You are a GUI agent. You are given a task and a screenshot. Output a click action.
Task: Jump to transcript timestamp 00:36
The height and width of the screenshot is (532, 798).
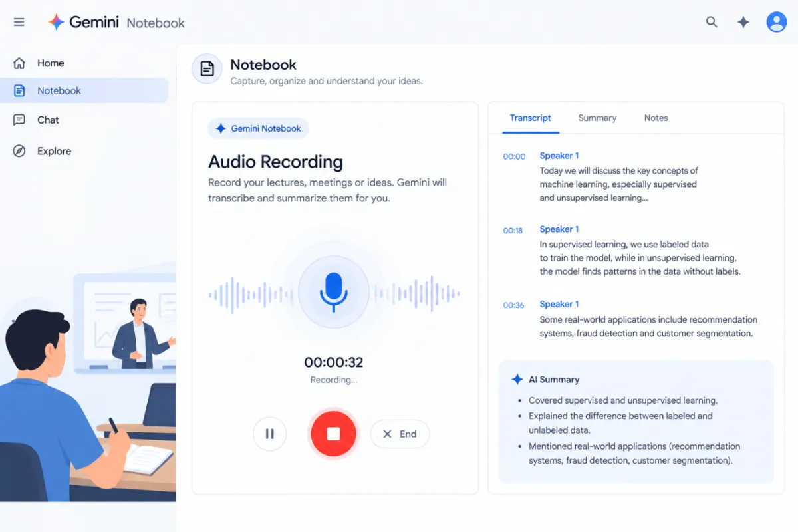(513, 305)
